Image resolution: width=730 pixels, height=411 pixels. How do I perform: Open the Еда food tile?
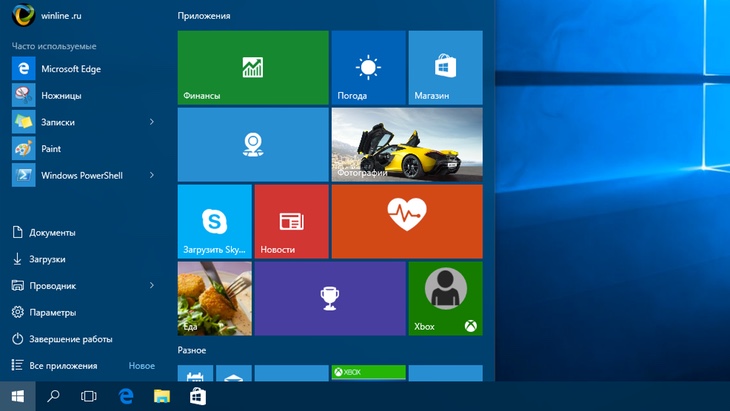pyautogui.click(x=214, y=298)
